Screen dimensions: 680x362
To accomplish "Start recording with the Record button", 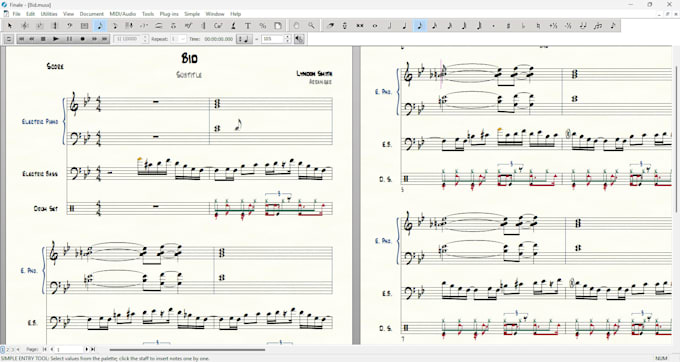I will tap(82, 39).
